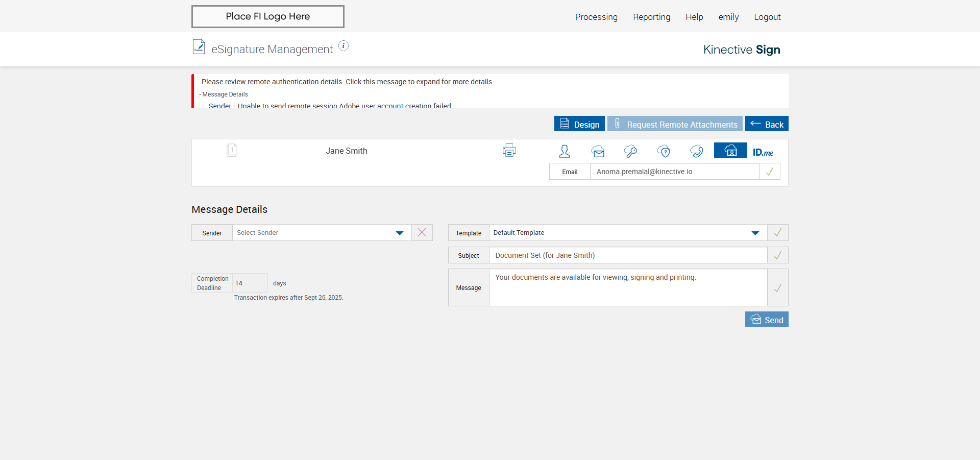Click the Jane Smith signer name

(x=347, y=151)
